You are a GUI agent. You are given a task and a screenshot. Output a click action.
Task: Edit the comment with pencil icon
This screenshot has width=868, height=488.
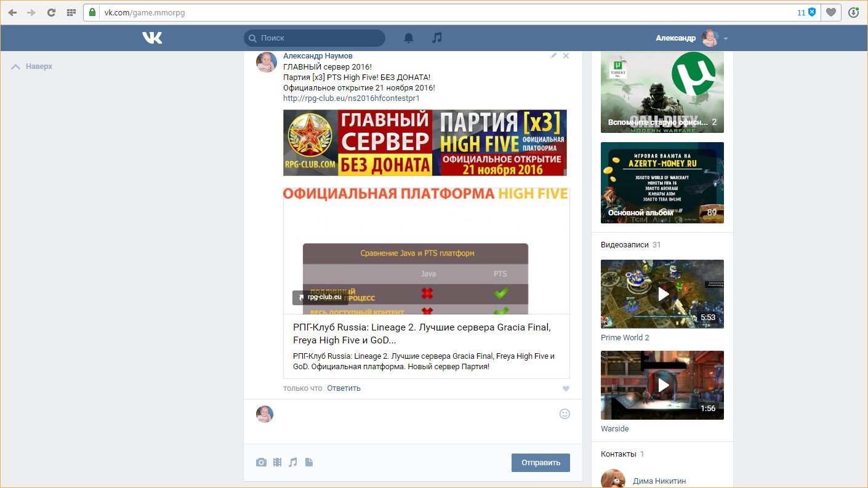point(553,55)
